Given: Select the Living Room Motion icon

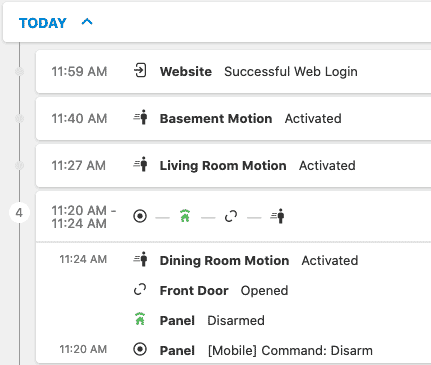Looking at the screenshot, I should pos(141,165).
